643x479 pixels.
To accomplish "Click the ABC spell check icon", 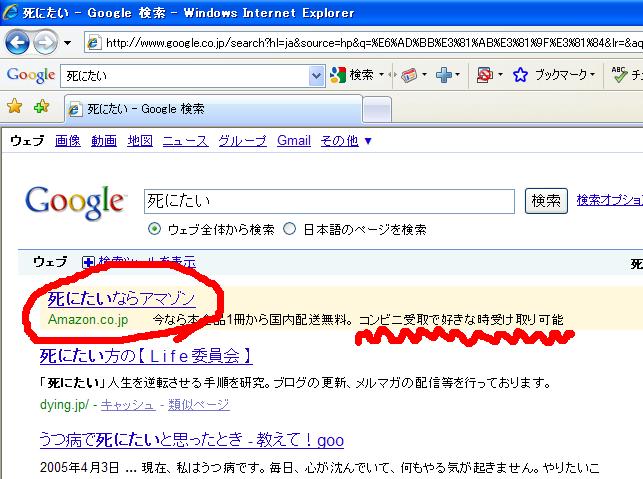I will pos(619,75).
